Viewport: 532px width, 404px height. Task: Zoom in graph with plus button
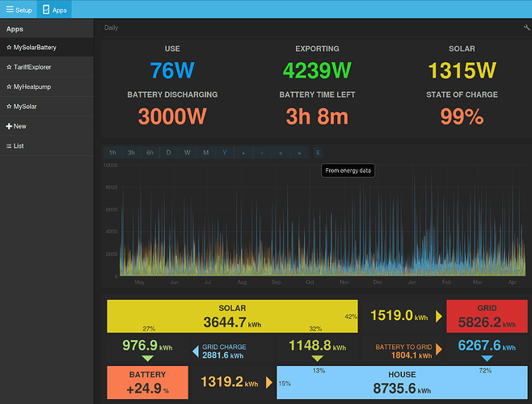pyautogui.click(x=243, y=153)
